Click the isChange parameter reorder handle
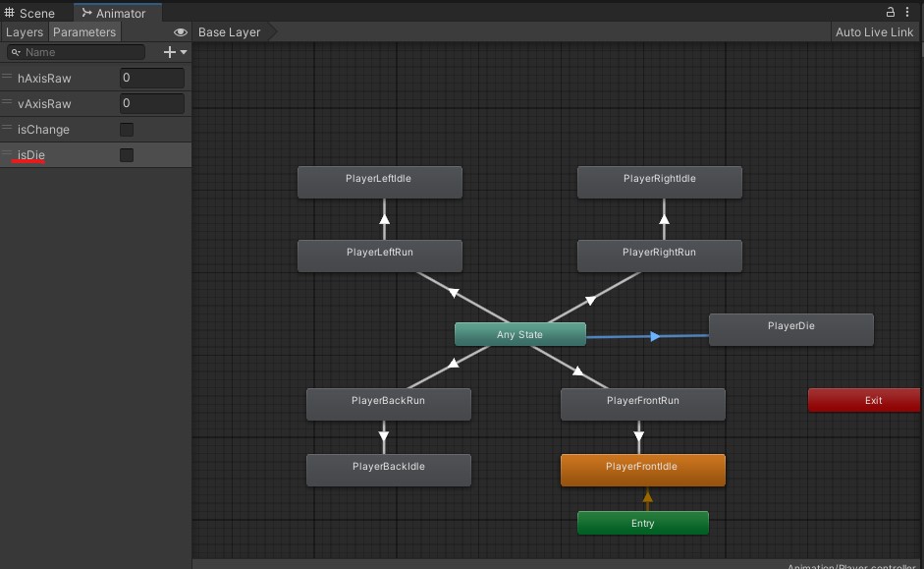 click(7, 128)
